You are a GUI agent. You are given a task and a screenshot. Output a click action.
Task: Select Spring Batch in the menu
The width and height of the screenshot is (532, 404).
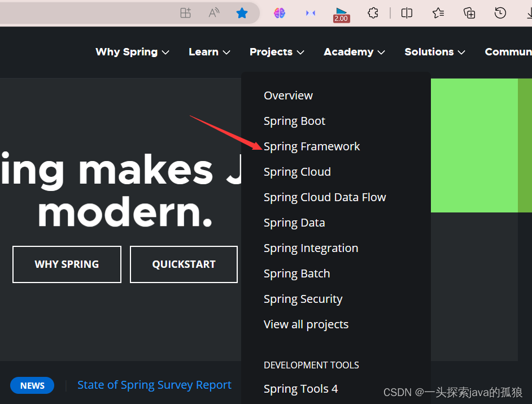tap(297, 273)
